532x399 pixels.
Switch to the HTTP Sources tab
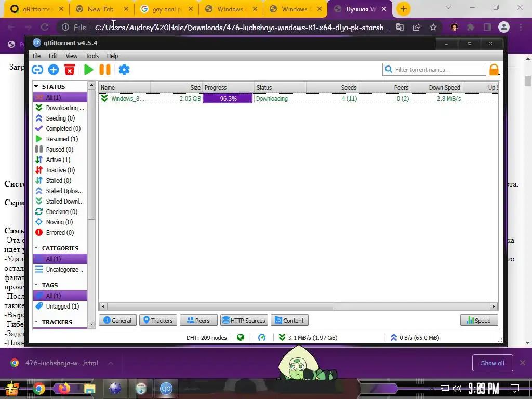[244, 320]
